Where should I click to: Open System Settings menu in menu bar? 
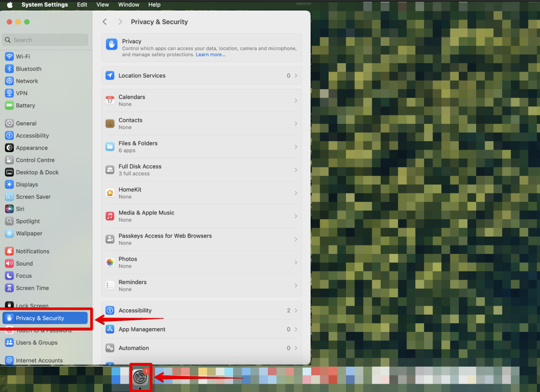coord(45,4)
